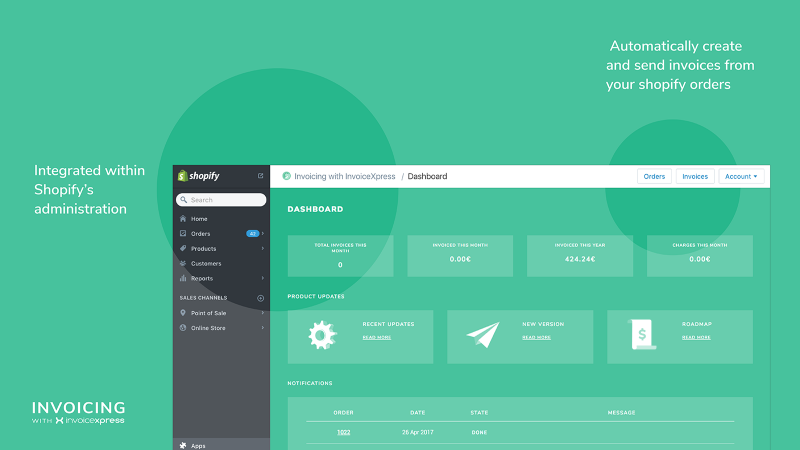This screenshot has height=450, width=800.
Task: Open Read More under Roadmap
Action: (x=696, y=337)
